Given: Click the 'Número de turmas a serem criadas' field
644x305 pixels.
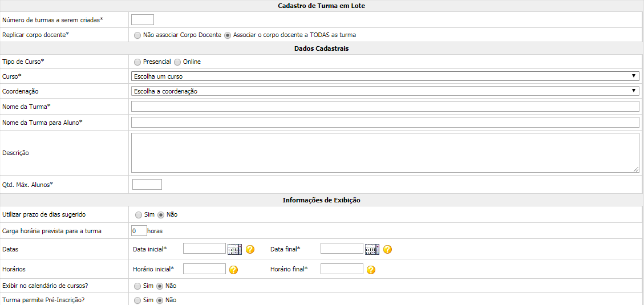Looking at the screenshot, I should pos(143,20).
